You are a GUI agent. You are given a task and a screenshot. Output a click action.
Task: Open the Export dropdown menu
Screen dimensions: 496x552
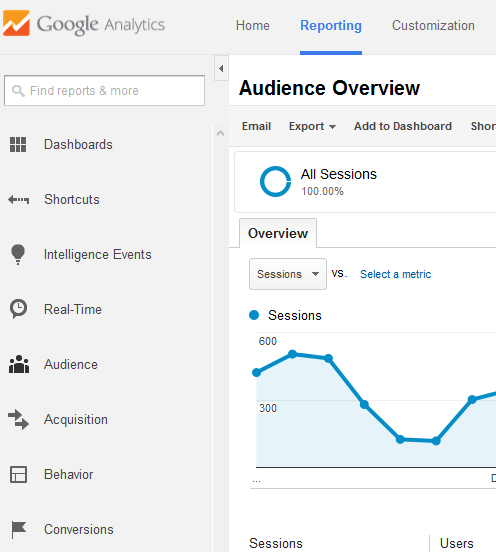tap(312, 126)
